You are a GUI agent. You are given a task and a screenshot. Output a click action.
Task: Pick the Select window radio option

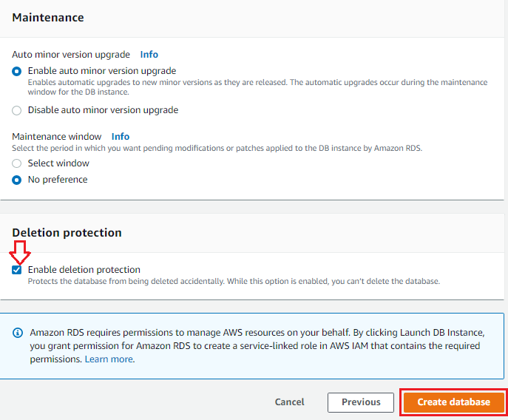(16, 163)
